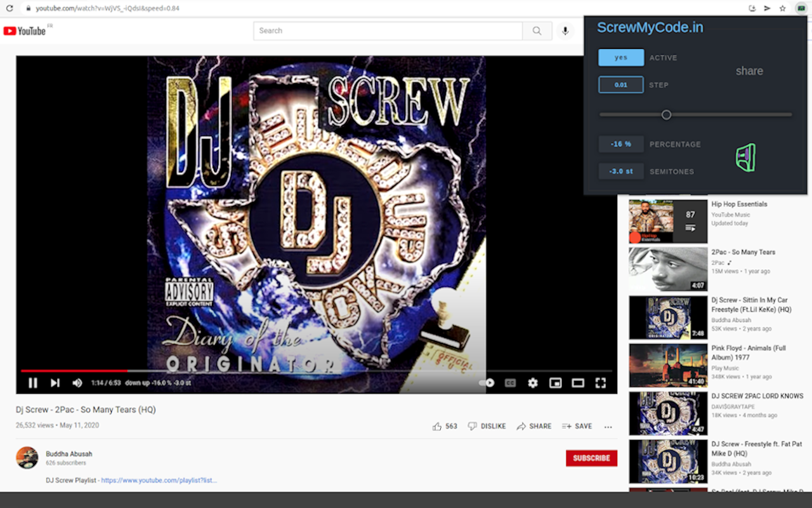The height and width of the screenshot is (508, 812).
Task: Toggle closed captions in the player
Action: click(510, 383)
